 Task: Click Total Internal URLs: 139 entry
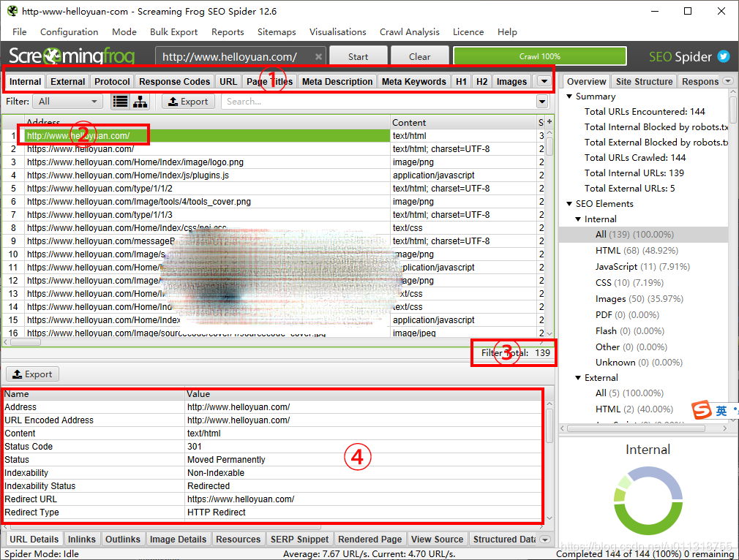coord(634,173)
